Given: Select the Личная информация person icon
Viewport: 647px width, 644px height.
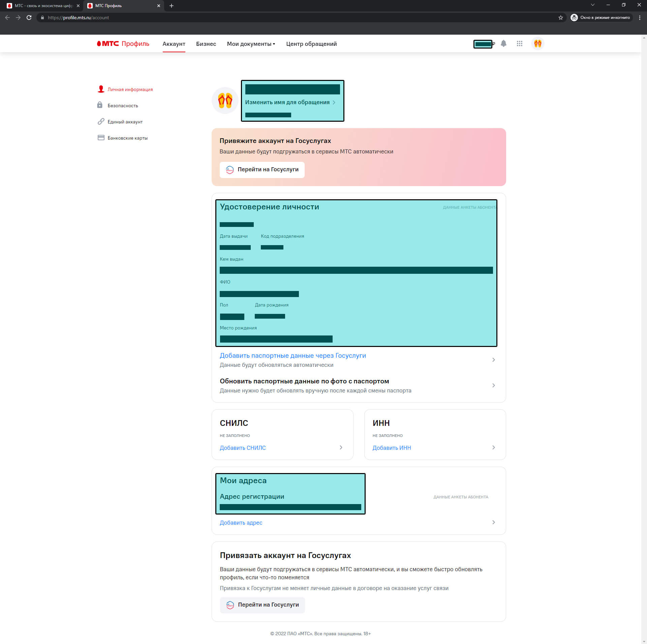Looking at the screenshot, I should [101, 89].
